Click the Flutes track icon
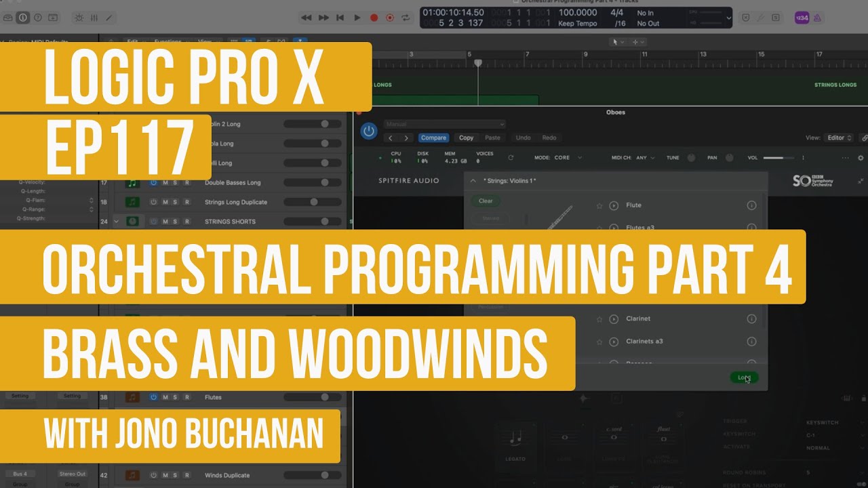The image size is (868, 488). point(133,397)
